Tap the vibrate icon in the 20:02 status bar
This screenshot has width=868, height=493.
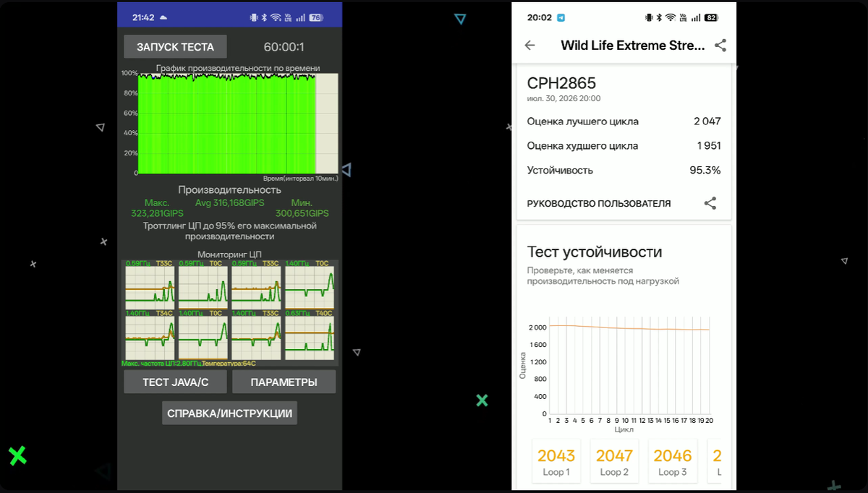point(649,17)
